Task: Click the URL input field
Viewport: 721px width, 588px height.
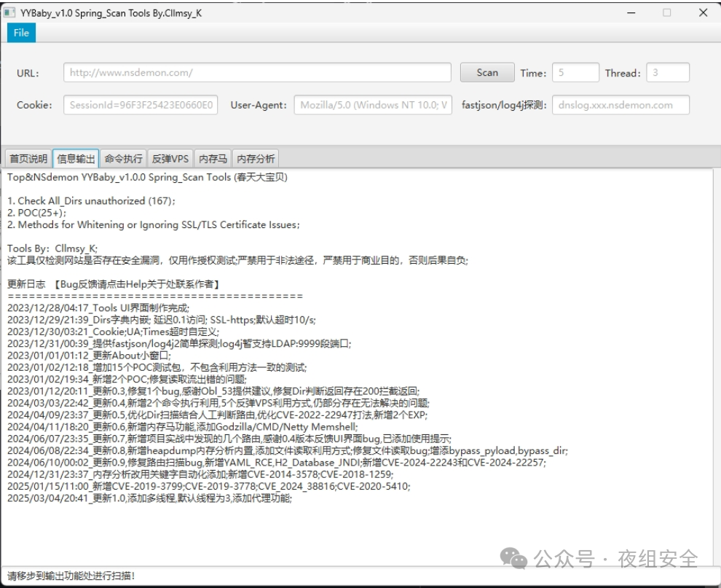Action: click(x=257, y=73)
